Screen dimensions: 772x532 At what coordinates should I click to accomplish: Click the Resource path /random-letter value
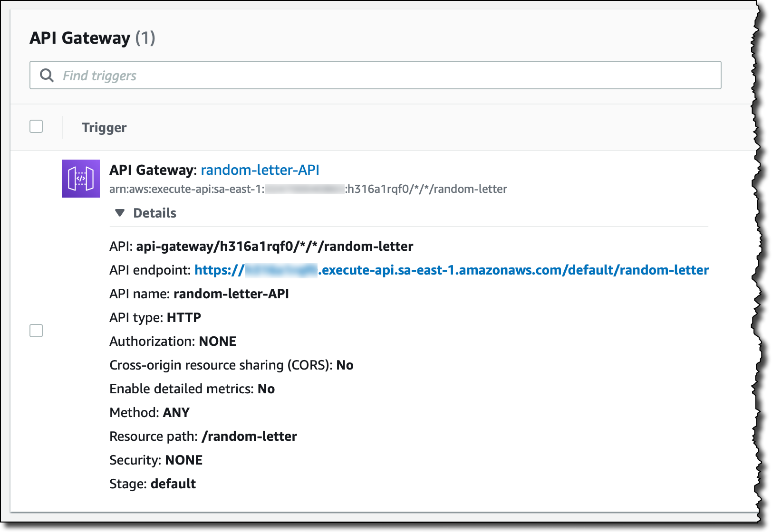tap(249, 436)
